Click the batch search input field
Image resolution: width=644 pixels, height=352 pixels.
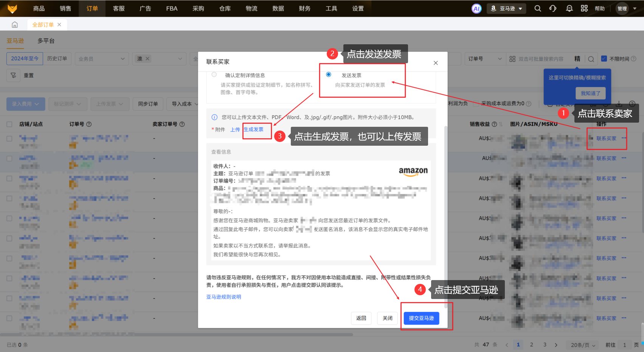click(x=541, y=59)
